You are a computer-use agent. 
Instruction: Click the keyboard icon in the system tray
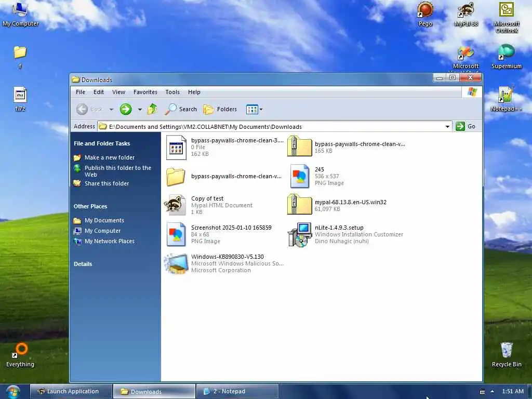(482, 392)
